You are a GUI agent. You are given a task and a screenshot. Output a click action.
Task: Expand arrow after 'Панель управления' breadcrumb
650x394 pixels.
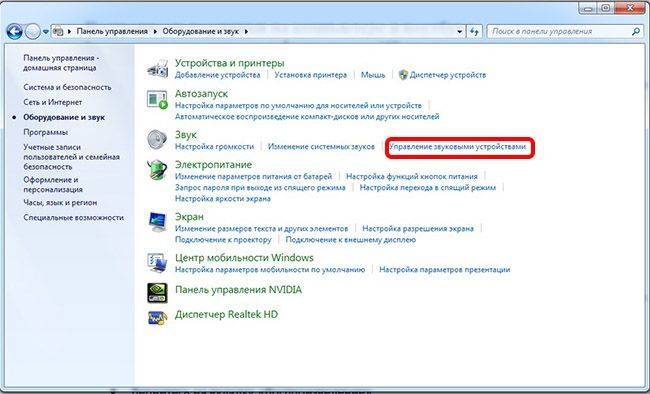pyautogui.click(x=155, y=32)
